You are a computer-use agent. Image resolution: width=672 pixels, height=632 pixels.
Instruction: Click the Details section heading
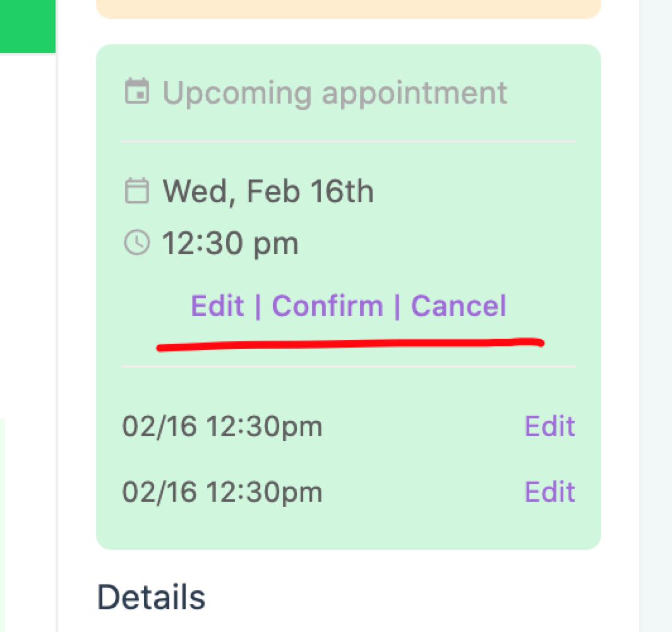pos(152,597)
